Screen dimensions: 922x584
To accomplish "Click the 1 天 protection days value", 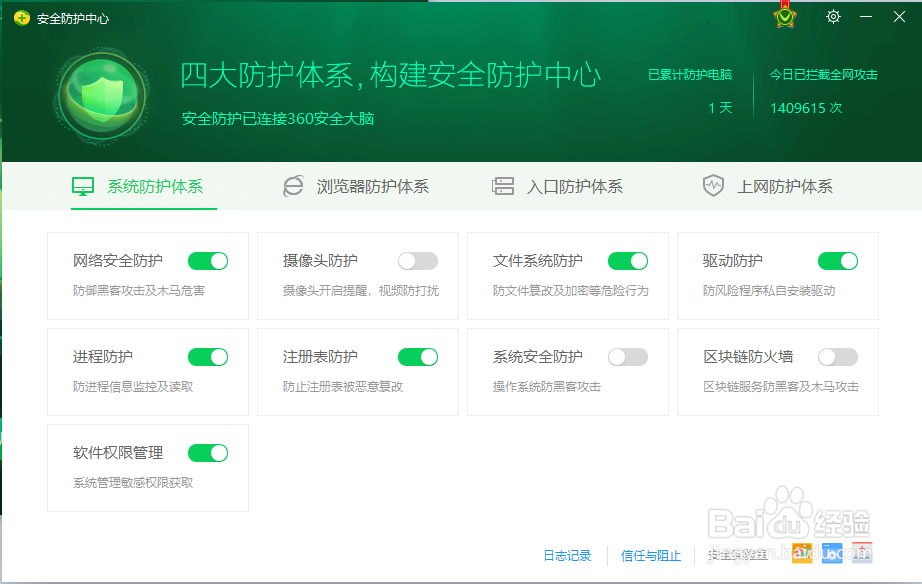I will [x=720, y=108].
